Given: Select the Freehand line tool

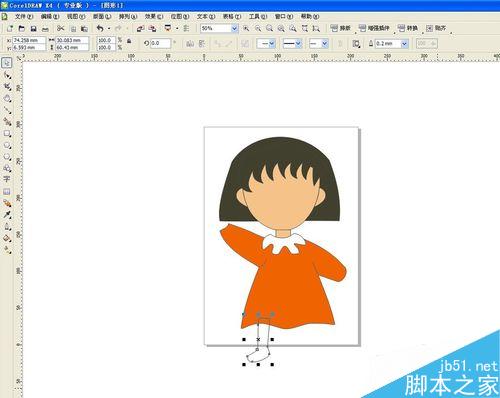Looking at the screenshot, I should click(7, 110).
